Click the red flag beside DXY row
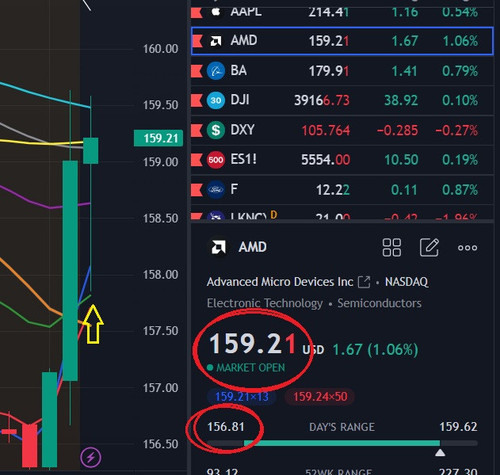Image resolution: width=500 pixels, height=475 pixels. tap(197, 130)
